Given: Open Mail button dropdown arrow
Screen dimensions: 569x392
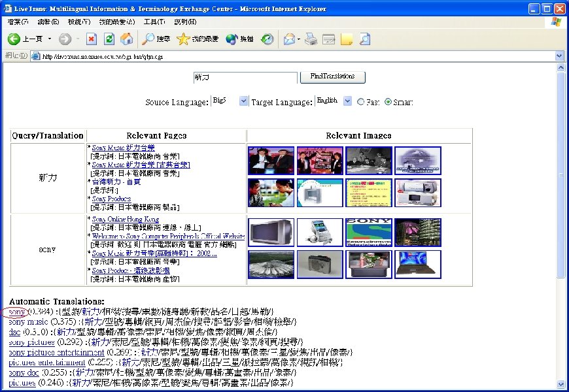Looking at the screenshot, I should tap(299, 39).
